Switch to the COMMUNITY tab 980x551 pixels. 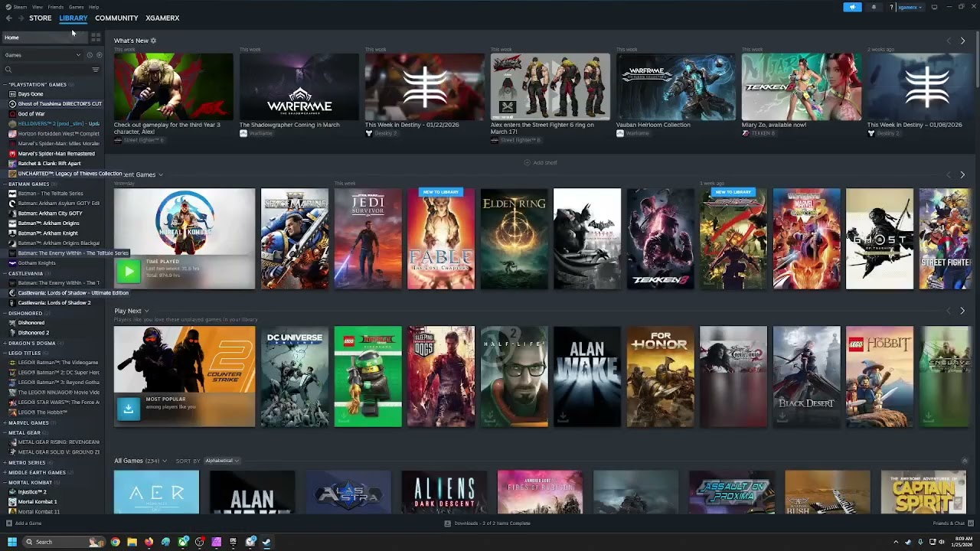click(x=116, y=18)
